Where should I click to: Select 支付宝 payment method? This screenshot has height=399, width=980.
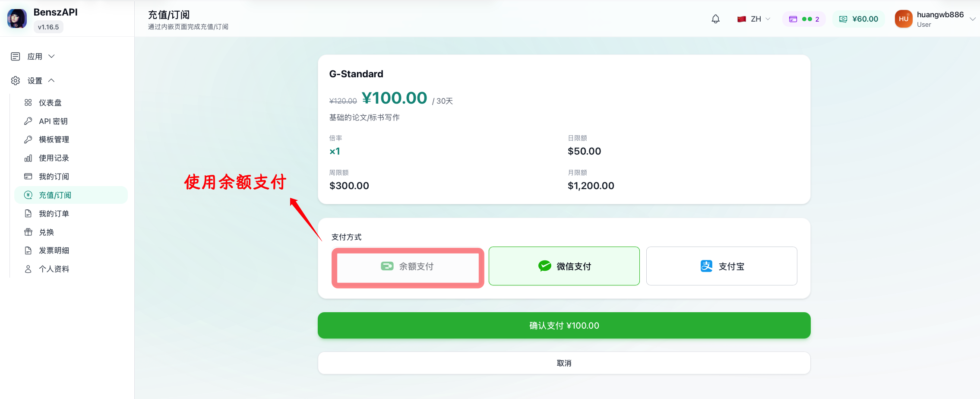(722, 266)
